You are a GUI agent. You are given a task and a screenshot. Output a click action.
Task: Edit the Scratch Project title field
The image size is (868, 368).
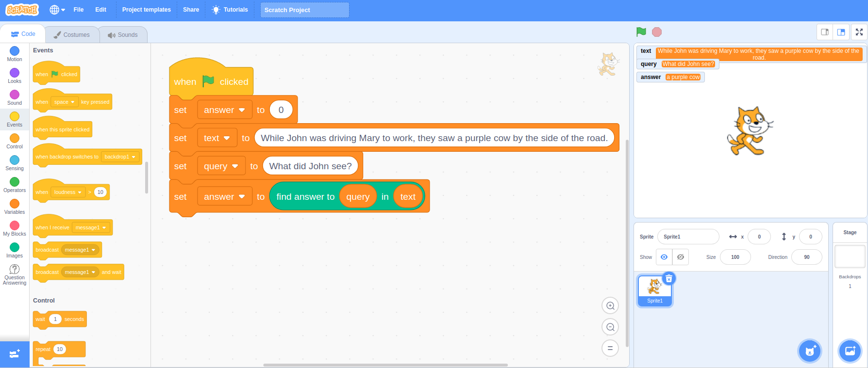304,10
